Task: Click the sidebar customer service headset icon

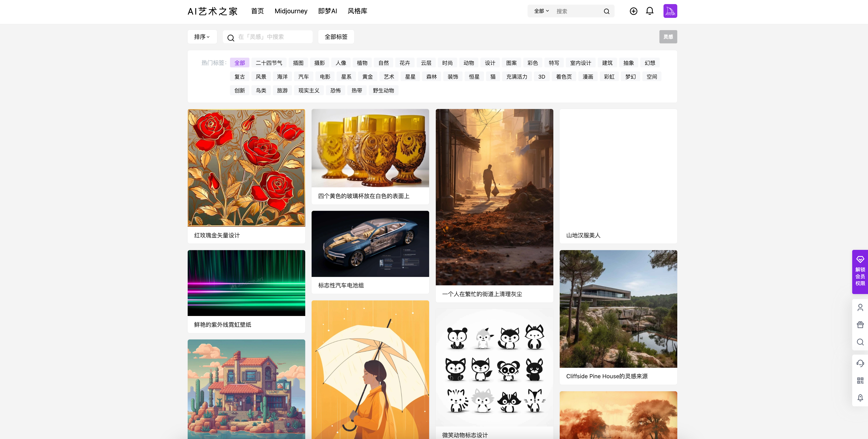Action: click(860, 363)
